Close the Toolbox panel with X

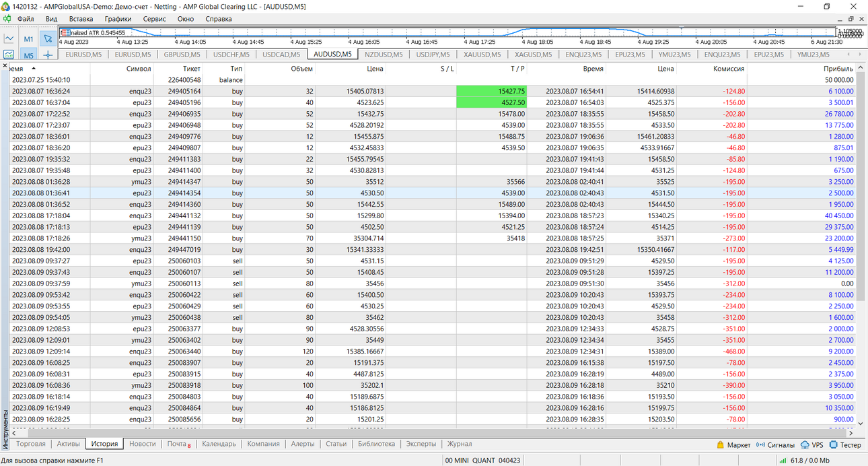click(5, 66)
